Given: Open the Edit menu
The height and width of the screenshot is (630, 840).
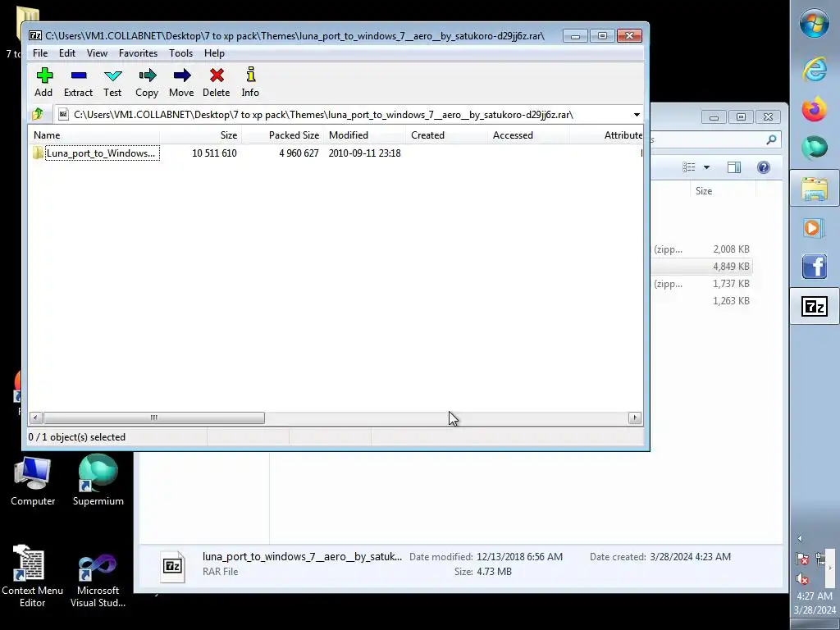Looking at the screenshot, I should click(x=67, y=53).
